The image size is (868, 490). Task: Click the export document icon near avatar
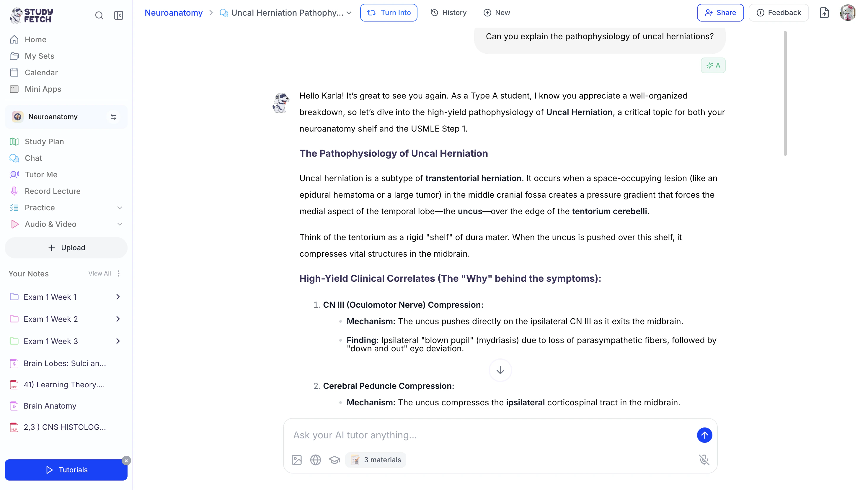click(x=824, y=13)
